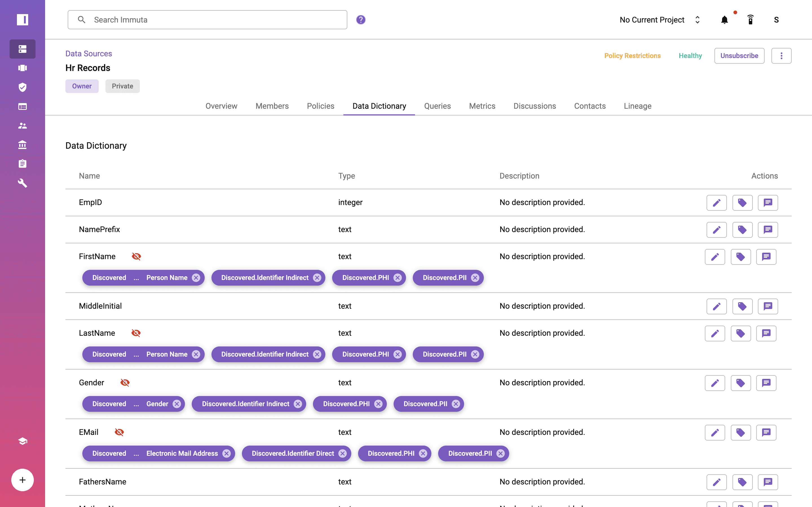
Task: Open the App Settings wrench icon
Action: tap(22, 183)
